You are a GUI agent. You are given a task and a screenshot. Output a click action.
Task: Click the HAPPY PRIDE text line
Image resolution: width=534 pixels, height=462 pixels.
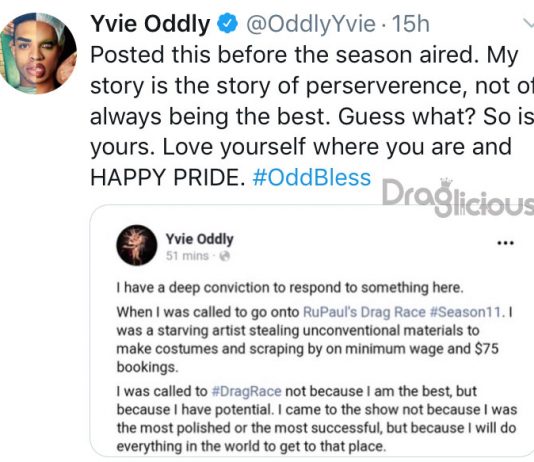click(x=168, y=177)
